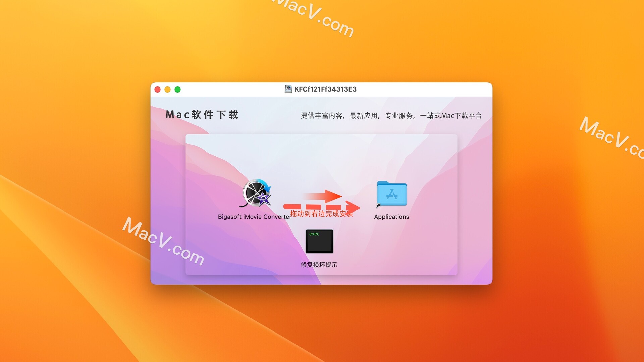Scroll inside the DMG installer window
644x362 pixels.
coord(322,203)
